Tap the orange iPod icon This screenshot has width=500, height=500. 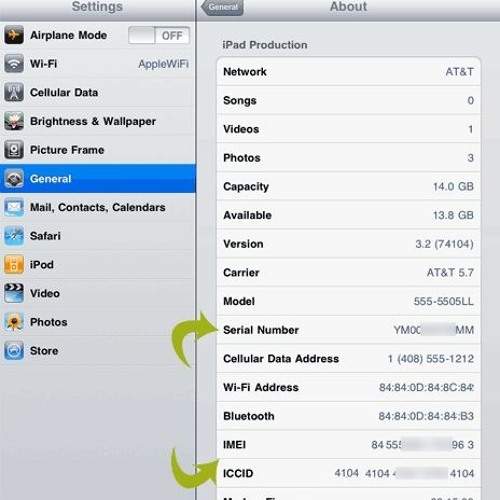tap(14, 264)
